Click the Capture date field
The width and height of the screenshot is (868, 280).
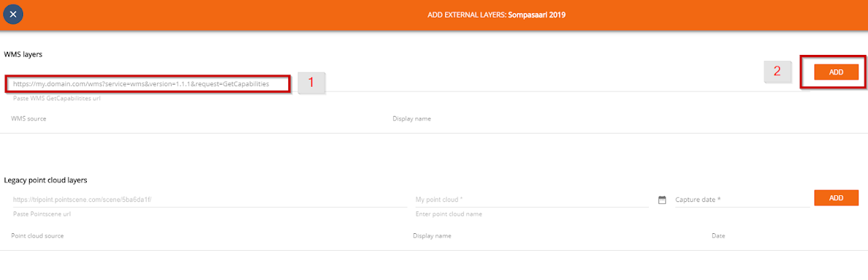[743, 200]
